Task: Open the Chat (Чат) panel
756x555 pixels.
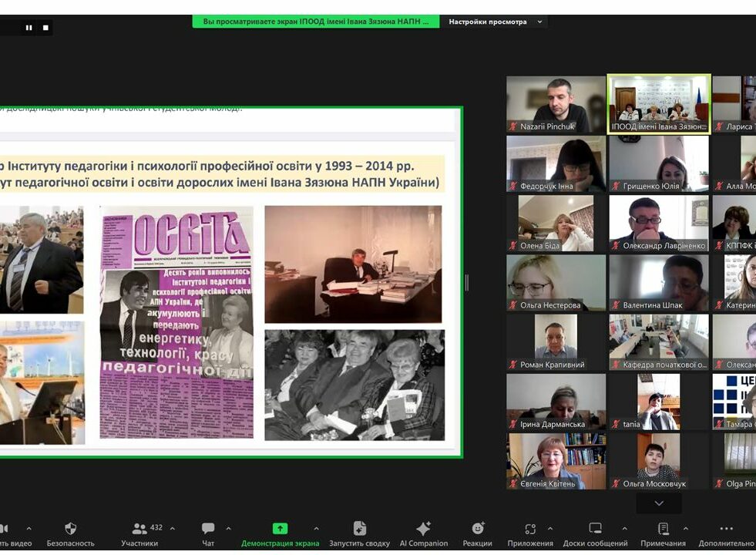Action: [208, 529]
